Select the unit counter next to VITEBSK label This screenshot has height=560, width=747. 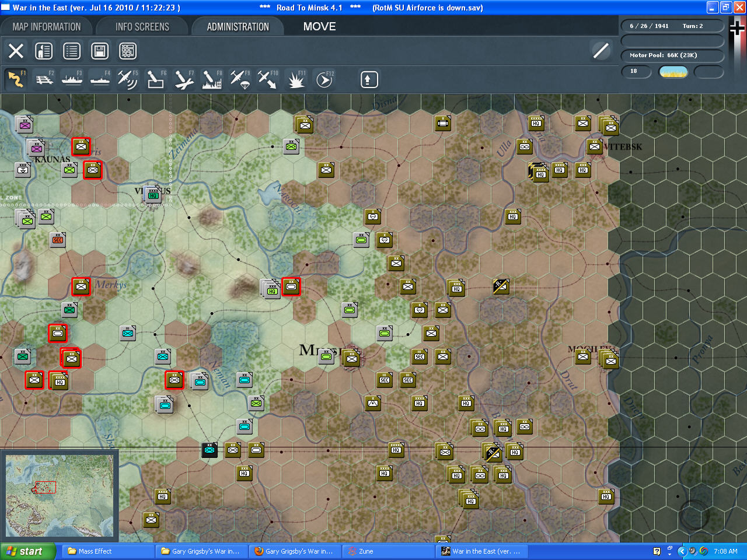pyautogui.click(x=595, y=146)
